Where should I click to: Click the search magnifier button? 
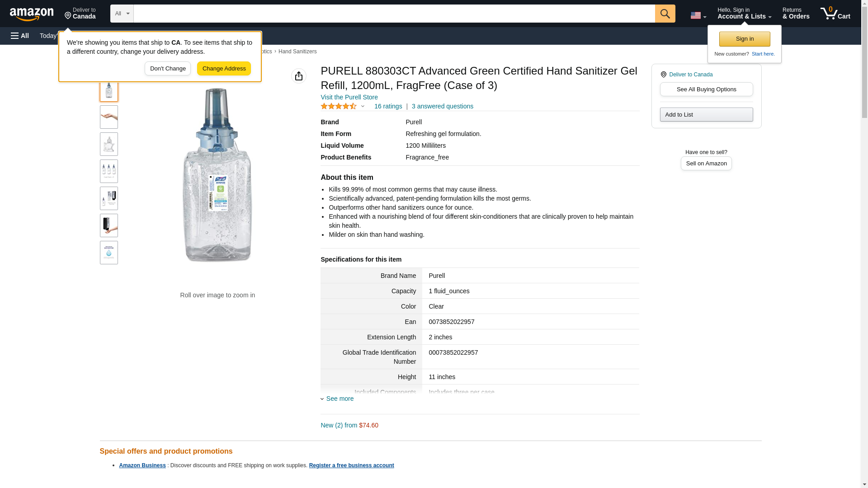[665, 14]
